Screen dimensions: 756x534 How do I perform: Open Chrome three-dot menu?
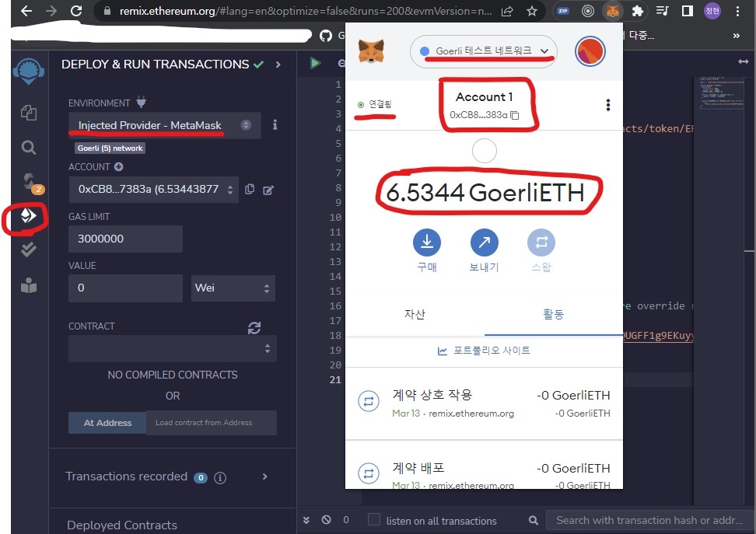(737, 11)
